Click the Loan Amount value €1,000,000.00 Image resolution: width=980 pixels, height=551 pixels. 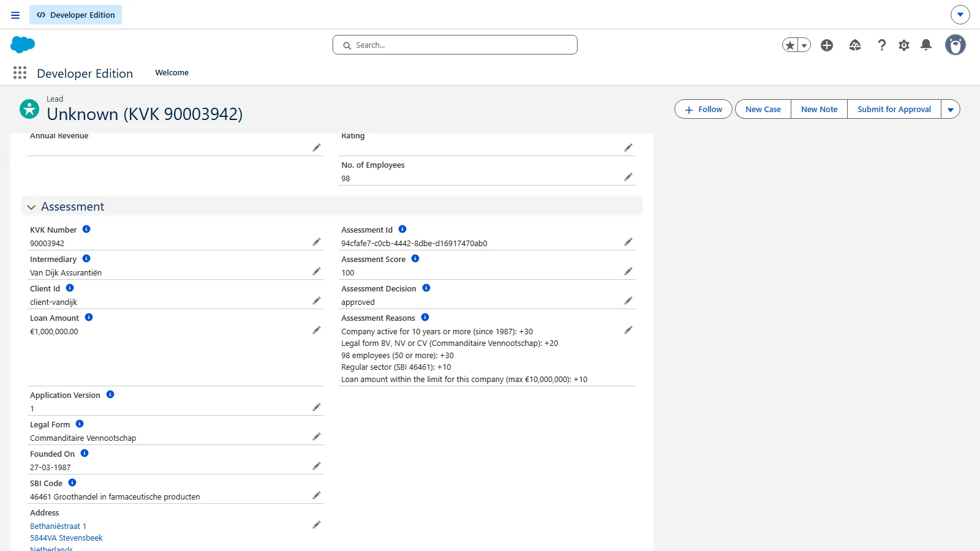[54, 332]
